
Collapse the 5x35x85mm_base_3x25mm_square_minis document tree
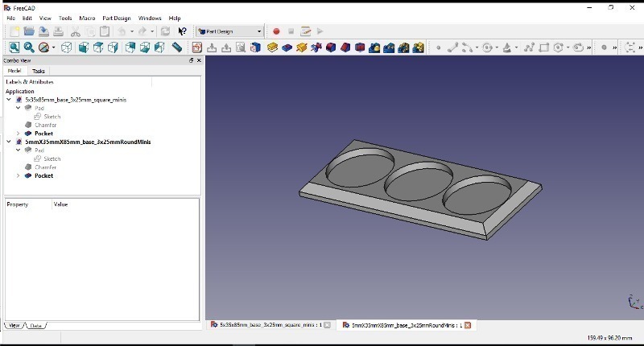9,100
